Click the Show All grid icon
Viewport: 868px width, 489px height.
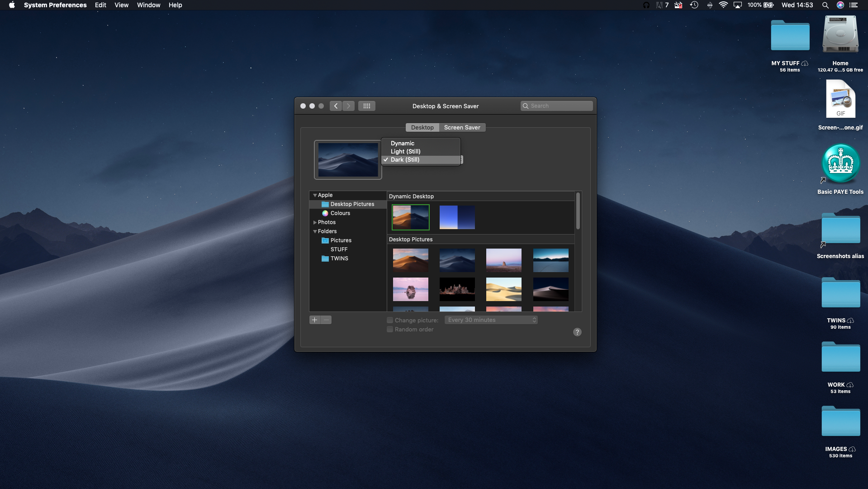(x=366, y=106)
